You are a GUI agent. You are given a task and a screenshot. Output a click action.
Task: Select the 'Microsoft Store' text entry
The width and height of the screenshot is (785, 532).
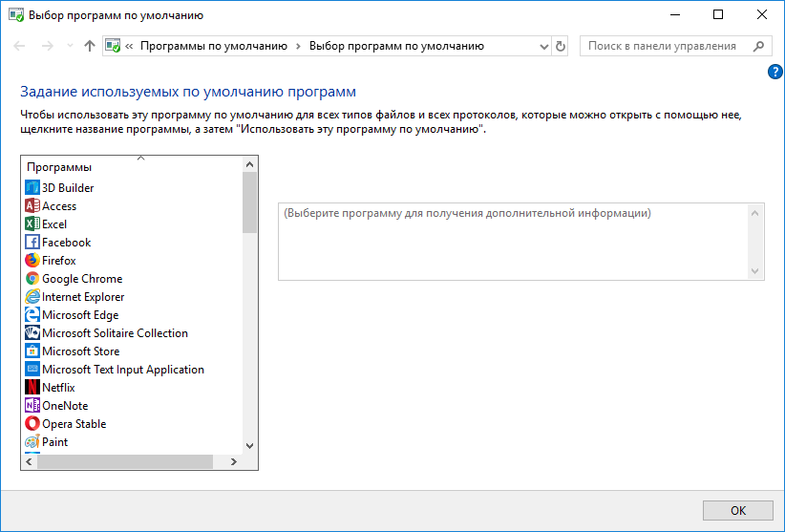pos(80,351)
